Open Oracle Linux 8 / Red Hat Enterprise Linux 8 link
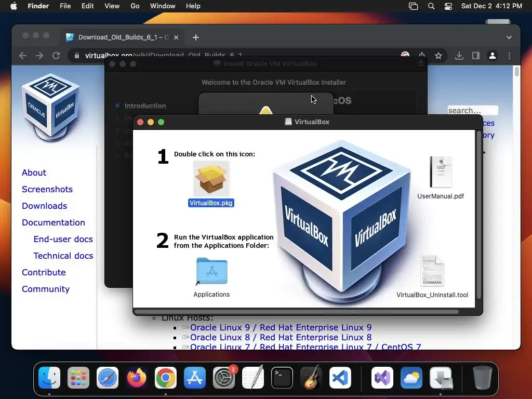The width and height of the screenshot is (532, 399). 281,337
